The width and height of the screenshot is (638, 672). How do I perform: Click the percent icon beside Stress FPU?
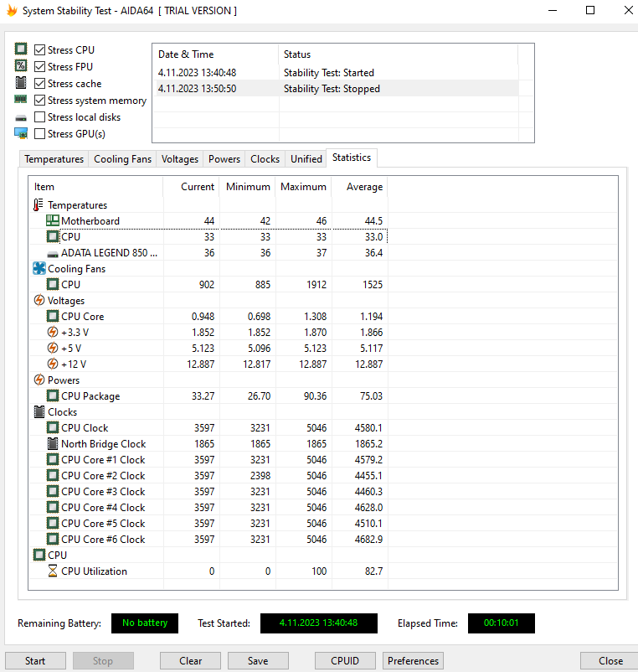[x=21, y=65]
